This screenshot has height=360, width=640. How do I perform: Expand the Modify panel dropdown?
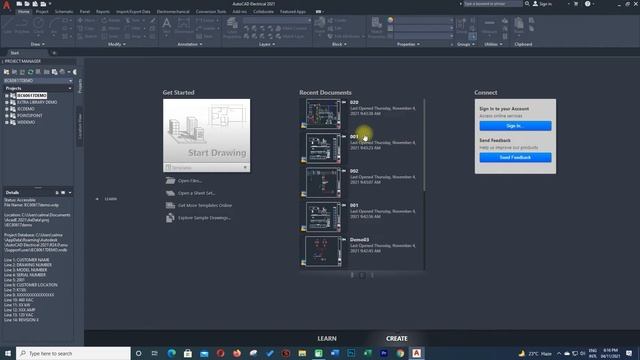tap(116, 44)
